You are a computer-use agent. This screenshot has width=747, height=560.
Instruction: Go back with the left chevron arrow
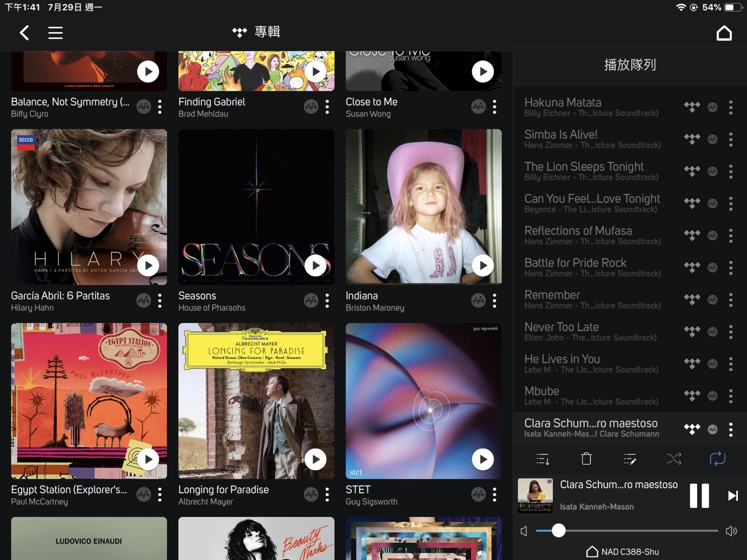[24, 33]
